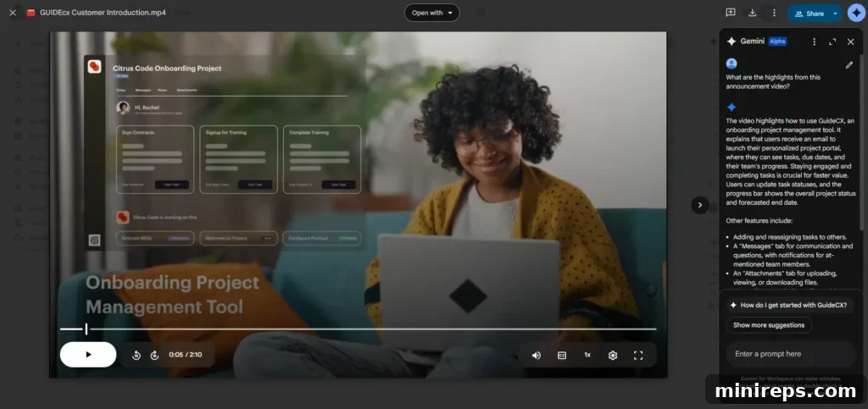868x409 pixels.
Task: Click the add comment icon
Action: 730,13
